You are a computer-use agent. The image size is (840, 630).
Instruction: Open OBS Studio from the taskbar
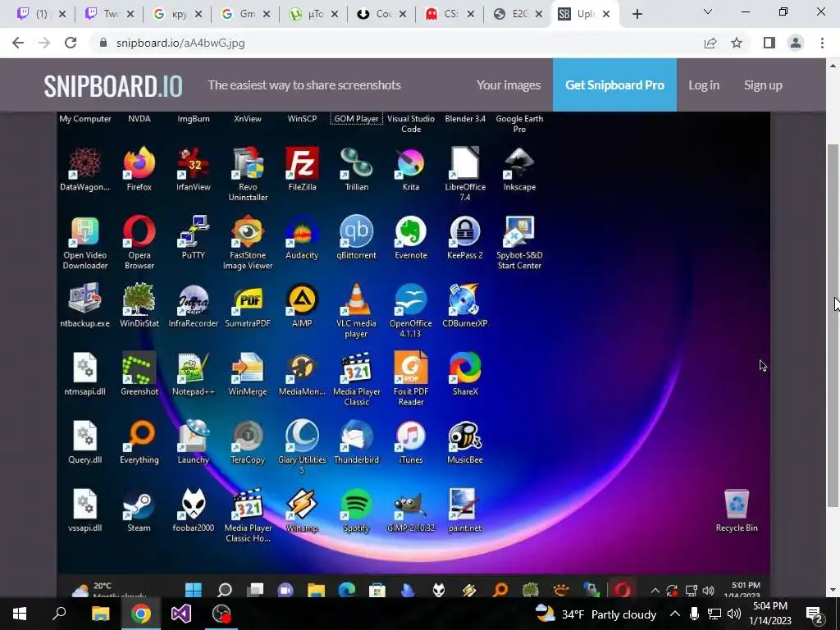[221, 614]
